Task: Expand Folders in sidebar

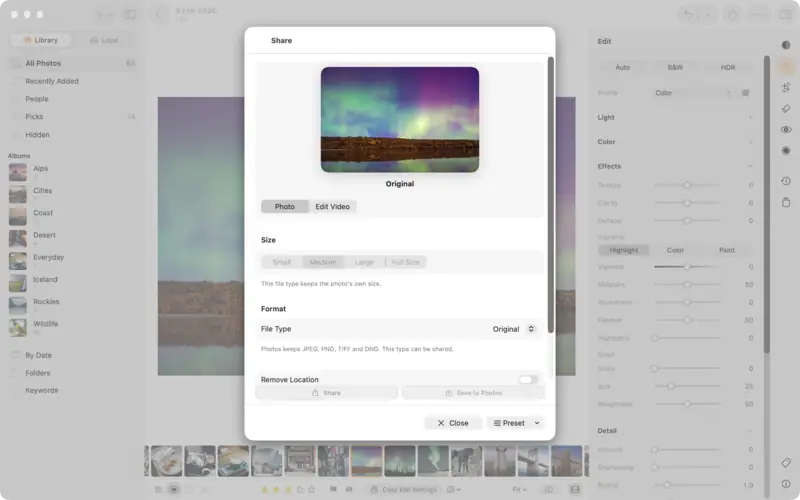Action: [73, 373]
